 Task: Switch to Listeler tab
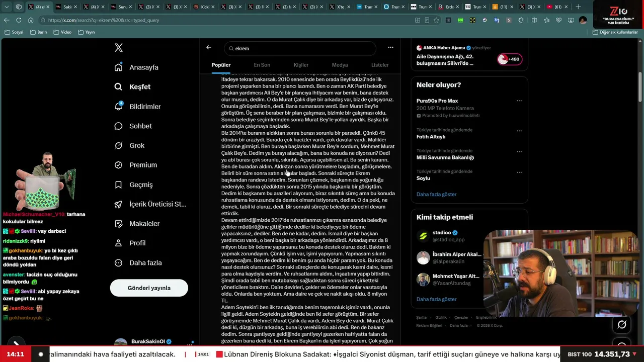tap(380, 65)
